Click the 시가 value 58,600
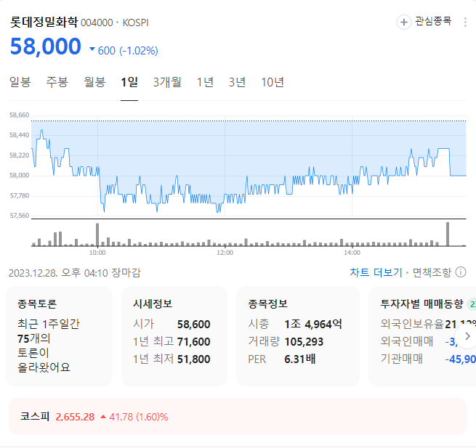The width and height of the screenshot is (476, 448). point(194,325)
